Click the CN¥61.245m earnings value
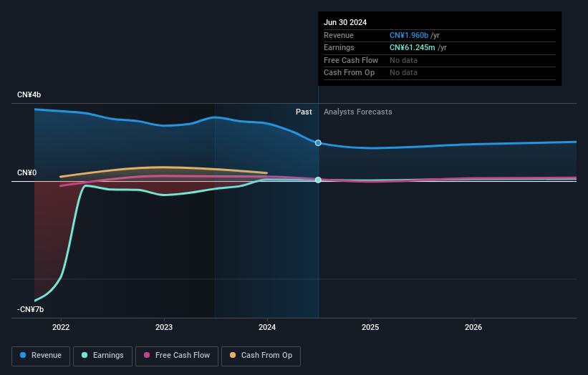Screen dimensions: 588x375 [x=412, y=47]
